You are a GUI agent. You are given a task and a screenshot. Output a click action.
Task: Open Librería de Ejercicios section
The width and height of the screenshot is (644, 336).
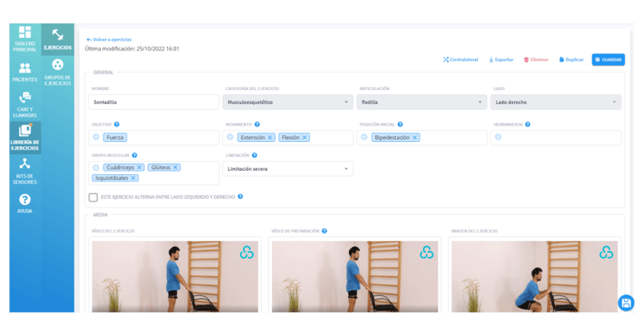point(25,137)
